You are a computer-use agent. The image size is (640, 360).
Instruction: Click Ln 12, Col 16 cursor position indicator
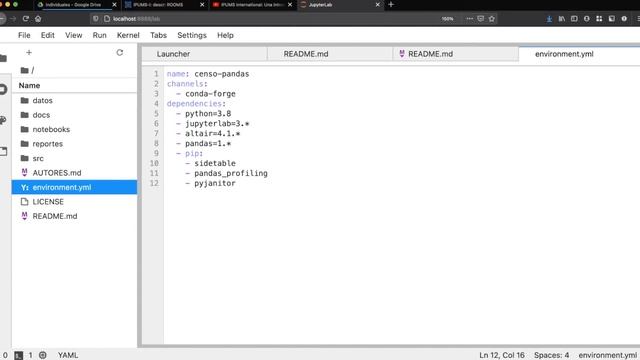[502, 355]
